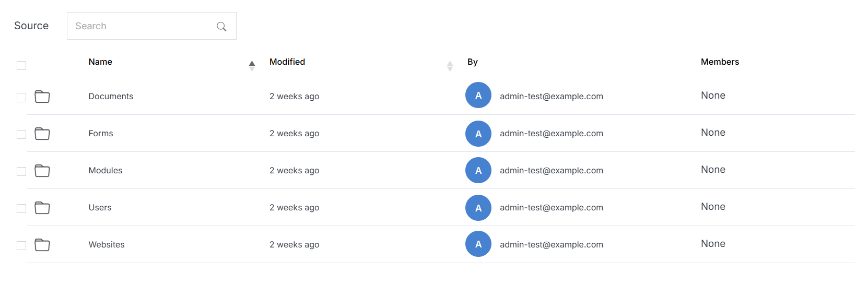Screen dimensions: 868x284
Task: Click the avatar in the Modules row
Action: (x=478, y=170)
